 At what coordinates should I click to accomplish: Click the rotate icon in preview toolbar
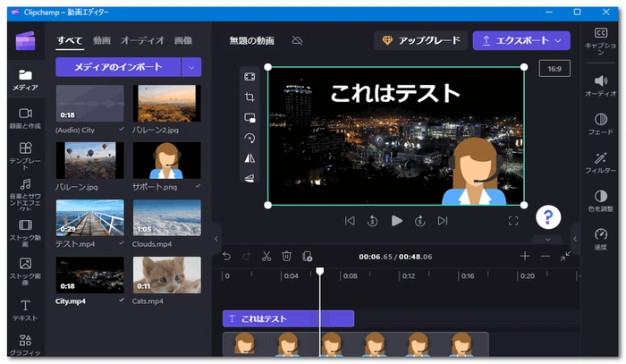click(x=250, y=138)
